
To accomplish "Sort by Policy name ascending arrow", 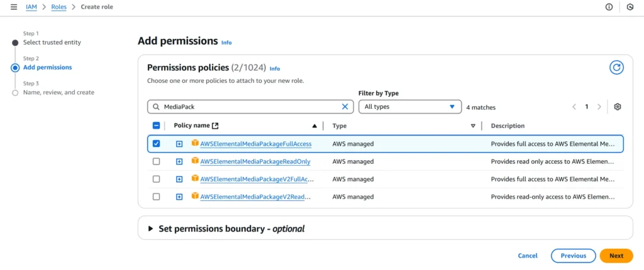I will click(314, 126).
